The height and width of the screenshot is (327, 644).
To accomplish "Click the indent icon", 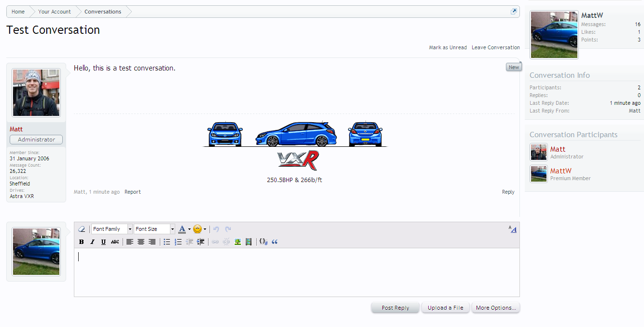I will coord(201,242).
